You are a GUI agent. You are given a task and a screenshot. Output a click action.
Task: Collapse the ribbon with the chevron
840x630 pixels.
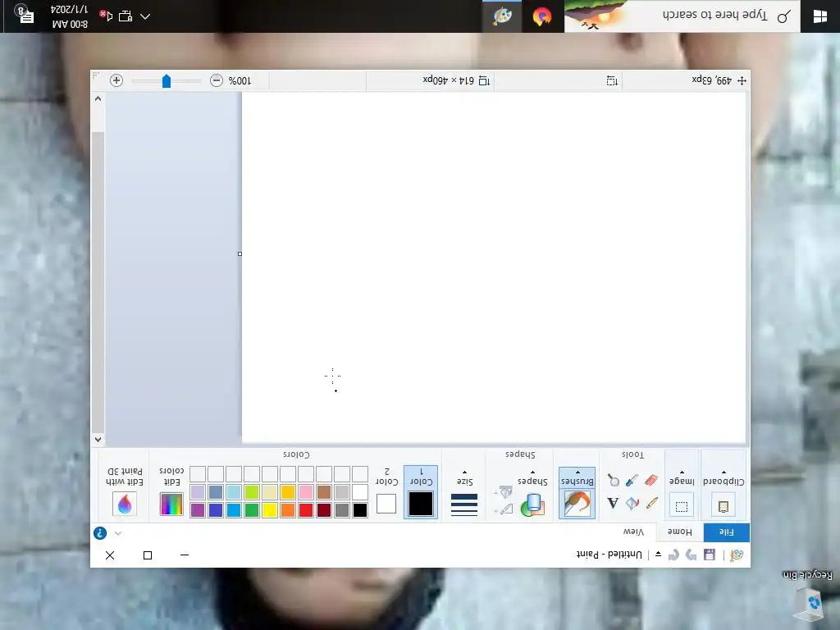click(118, 533)
